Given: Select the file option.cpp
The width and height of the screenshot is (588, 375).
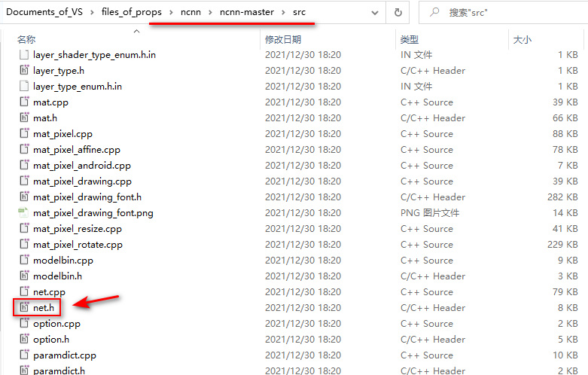Looking at the screenshot, I should [x=56, y=323].
